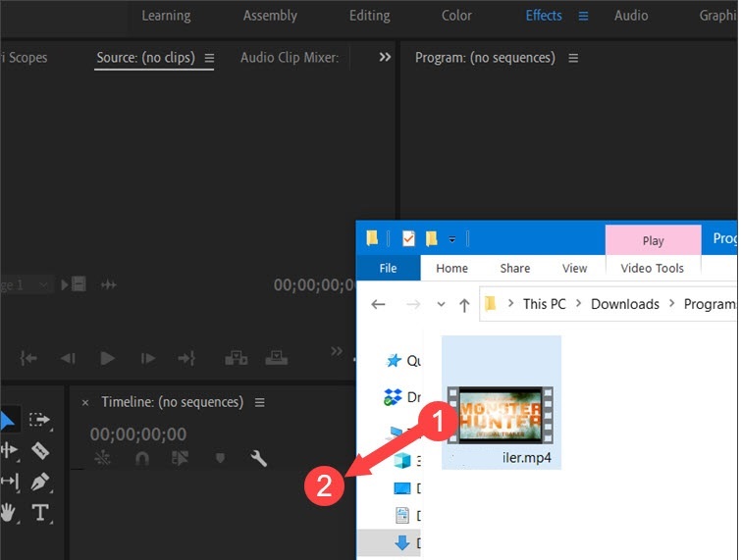Open the File menu in Explorer

click(x=388, y=268)
